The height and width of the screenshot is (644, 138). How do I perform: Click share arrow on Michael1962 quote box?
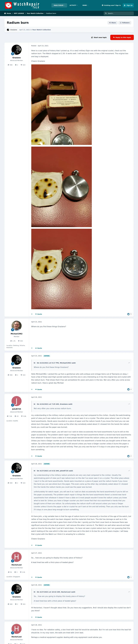tap(129, 363)
